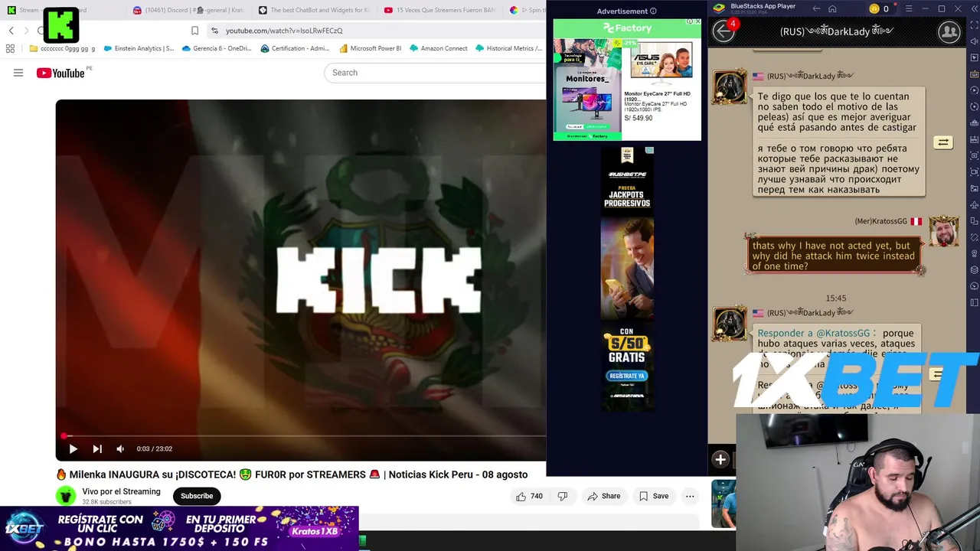The image size is (980, 551).
Task: Dislike the Milenka video
Action: pyautogui.click(x=563, y=496)
